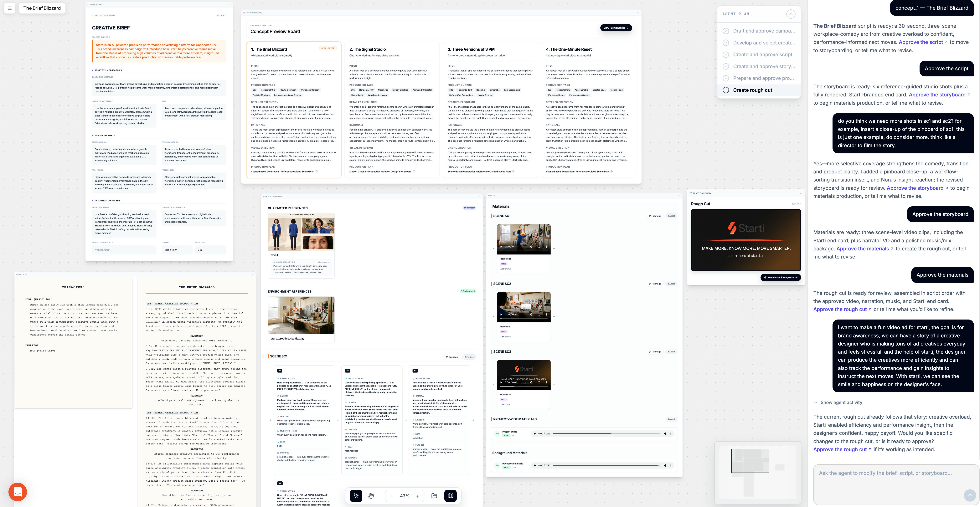
Task: Select the Create and approve storyboard plan step
Action: click(x=759, y=67)
